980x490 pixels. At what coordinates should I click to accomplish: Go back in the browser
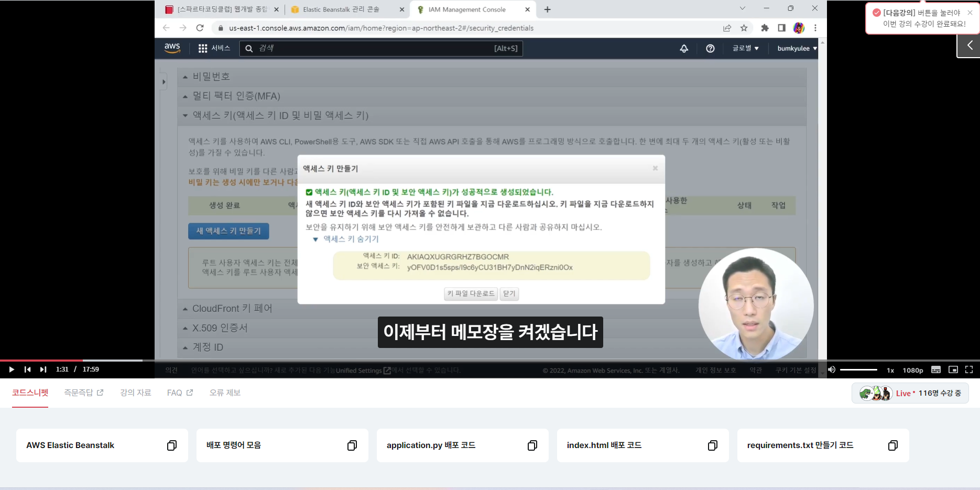166,28
